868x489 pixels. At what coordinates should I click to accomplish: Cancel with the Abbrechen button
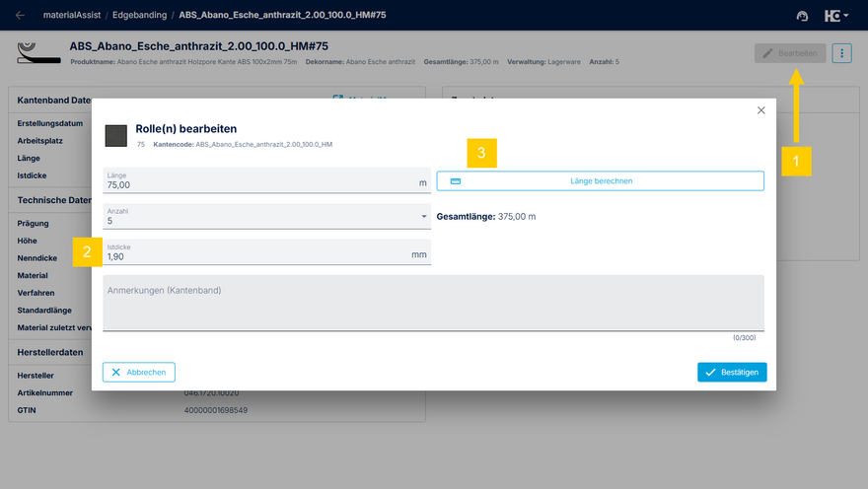139,372
